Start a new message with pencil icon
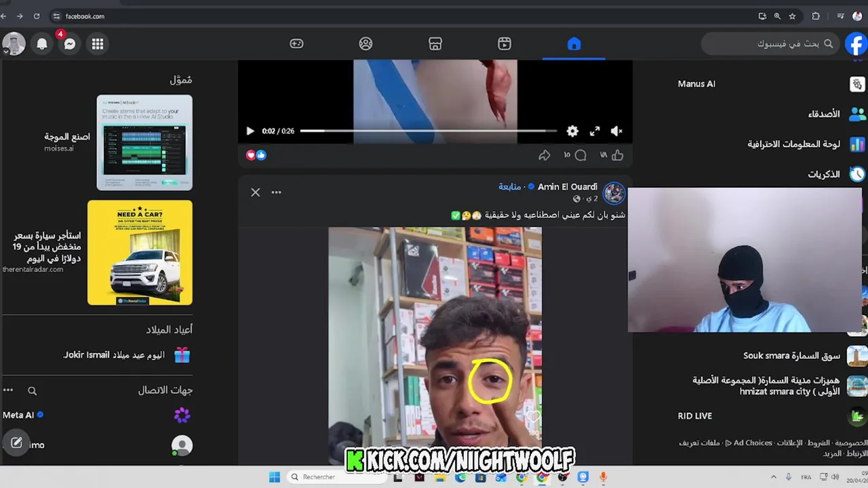The height and width of the screenshot is (488, 868). tap(16, 443)
